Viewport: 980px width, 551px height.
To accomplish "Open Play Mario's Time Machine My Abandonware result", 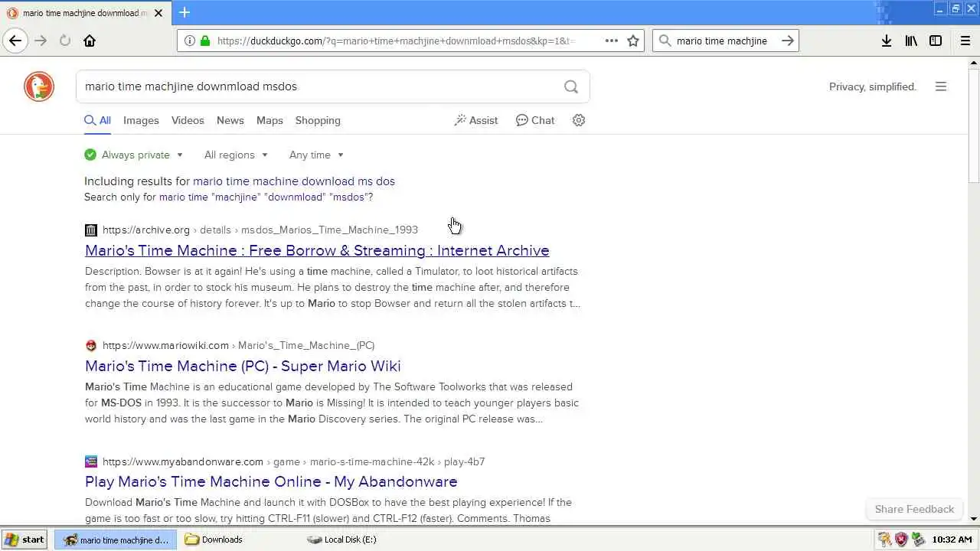I will (271, 481).
